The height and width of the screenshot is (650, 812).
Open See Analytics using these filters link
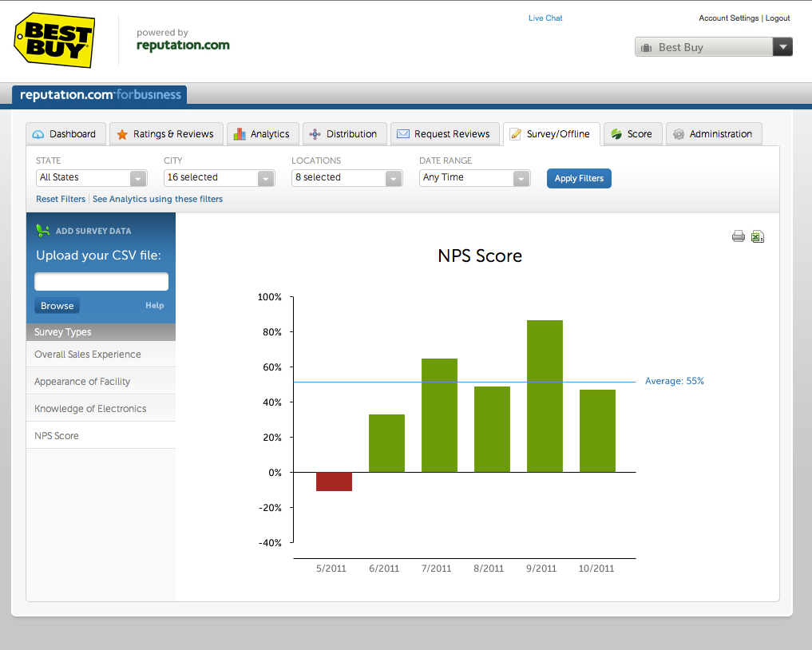coord(157,199)
